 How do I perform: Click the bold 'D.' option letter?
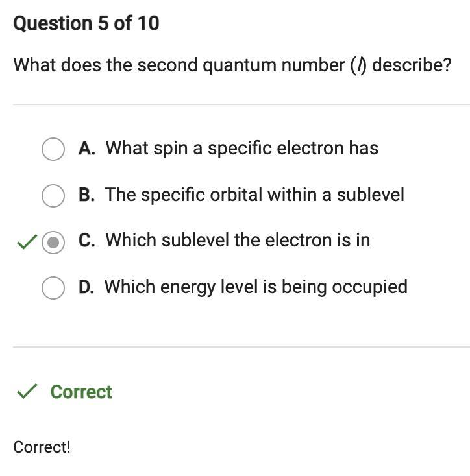(86, 287)
